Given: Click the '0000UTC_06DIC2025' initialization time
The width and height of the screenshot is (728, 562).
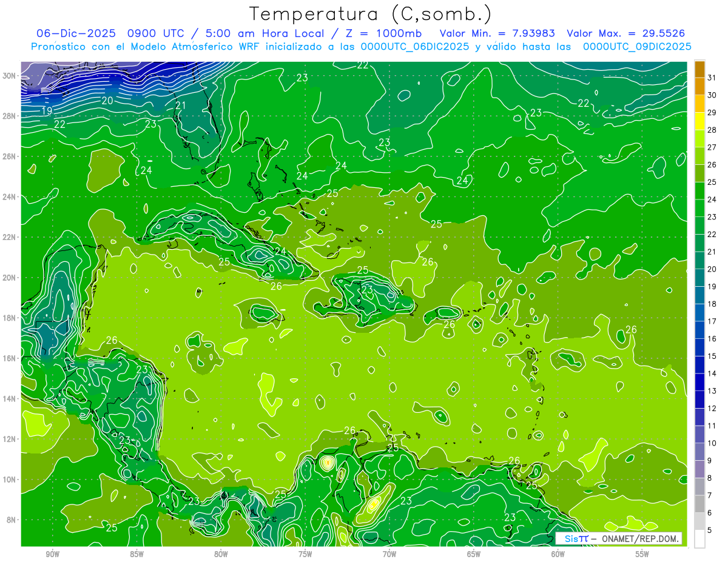Looking at the screenshot, I should [x=415, y=47].
